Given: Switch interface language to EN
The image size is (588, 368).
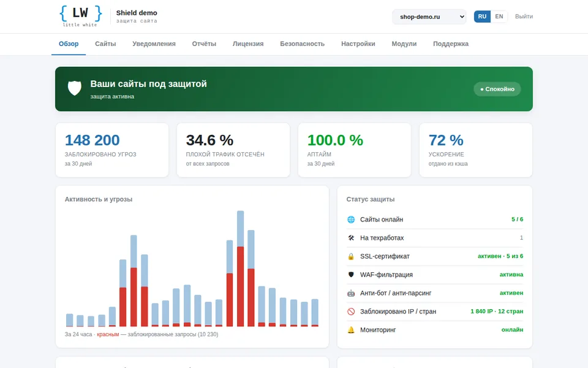Looking at the screenshot, I should click(x=499, y=17).
